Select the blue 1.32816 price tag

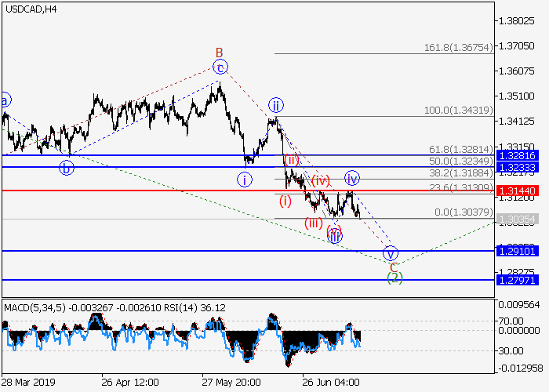click(x=517, y=155)
